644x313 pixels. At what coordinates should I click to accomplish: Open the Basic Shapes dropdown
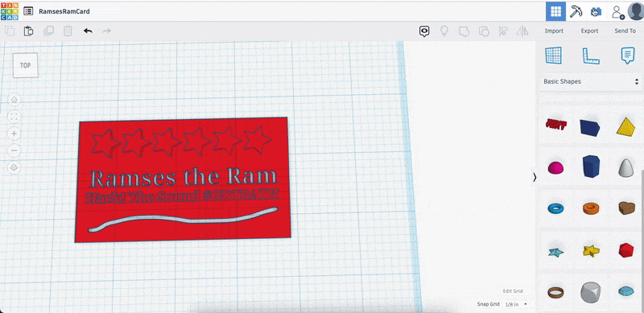591,81
